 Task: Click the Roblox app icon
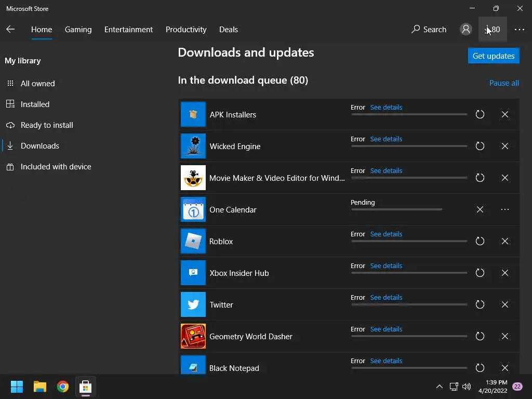tap(193, 241)
